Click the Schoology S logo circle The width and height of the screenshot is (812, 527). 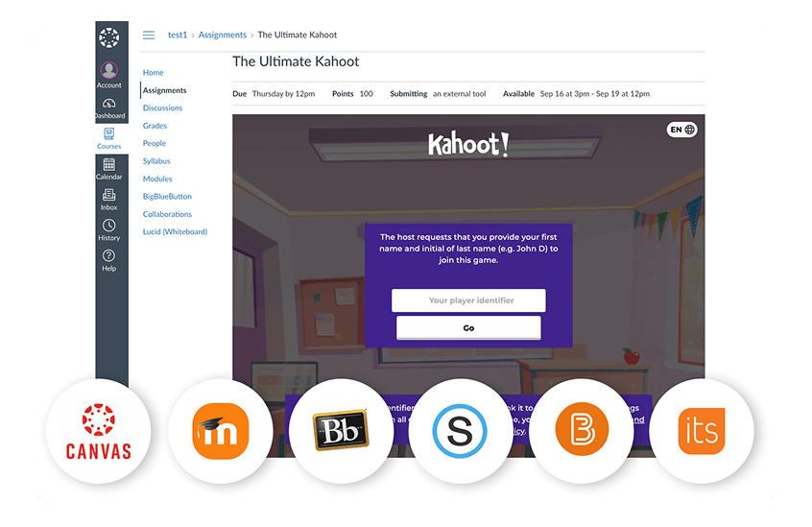pyautogui.click(x=460, y=431)
